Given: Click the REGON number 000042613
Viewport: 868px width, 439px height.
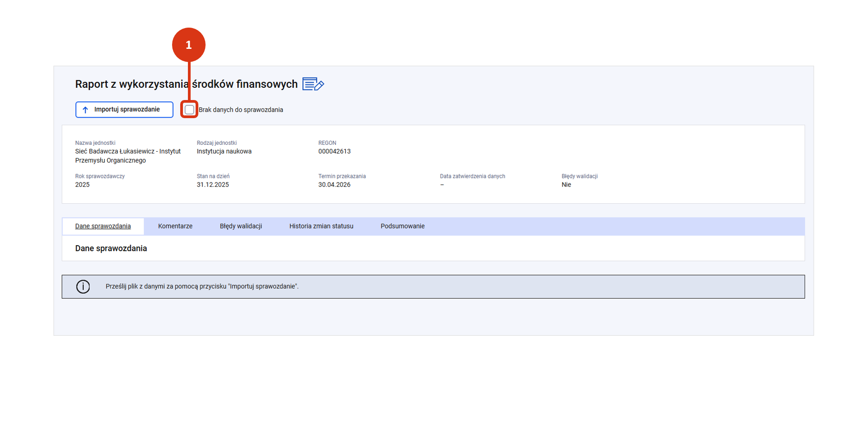Looking at the screenshot, I should [x=334, y=152].
